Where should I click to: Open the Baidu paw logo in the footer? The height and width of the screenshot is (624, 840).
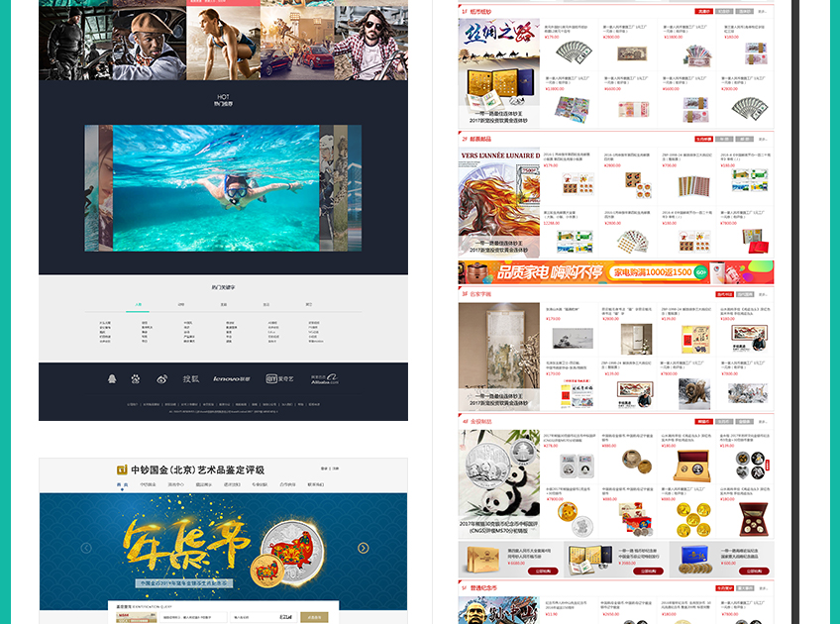(136, 379)
